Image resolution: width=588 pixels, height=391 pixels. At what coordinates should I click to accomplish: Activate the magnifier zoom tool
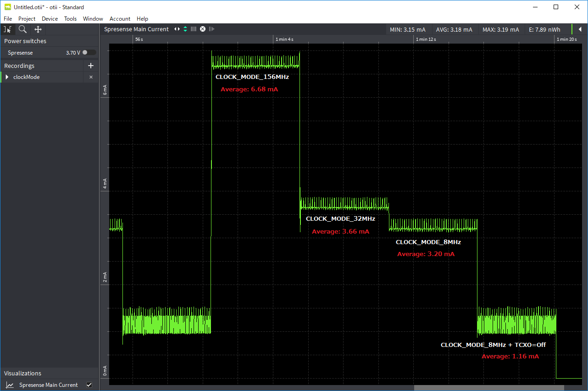coord(22,29)
